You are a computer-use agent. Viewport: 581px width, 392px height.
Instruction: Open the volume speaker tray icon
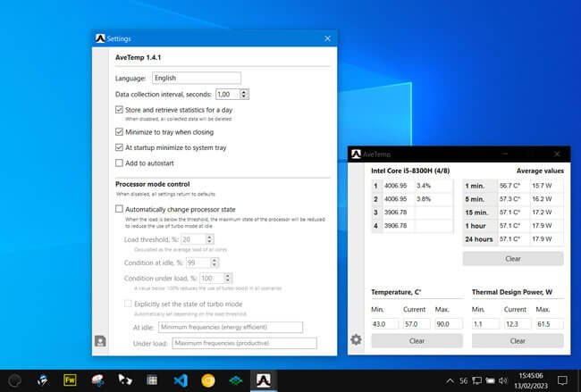503,380
